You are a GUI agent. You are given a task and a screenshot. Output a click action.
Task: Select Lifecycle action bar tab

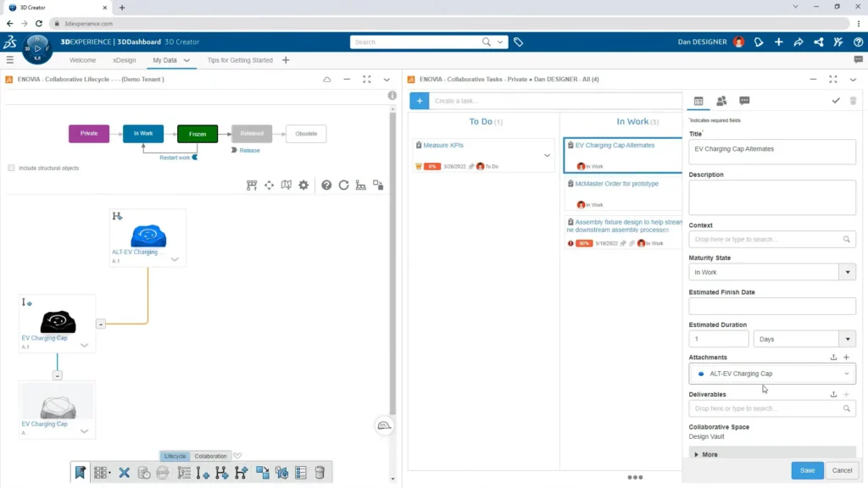pyautogui.click(x=175, y=456)
